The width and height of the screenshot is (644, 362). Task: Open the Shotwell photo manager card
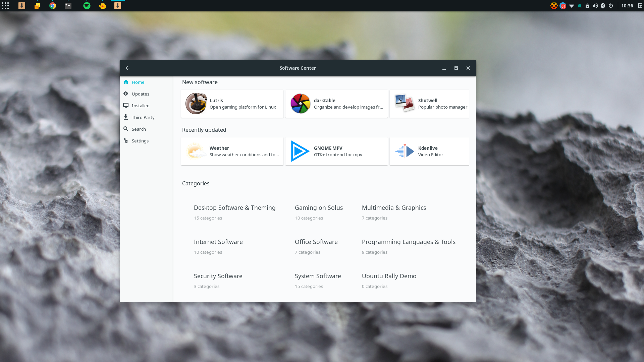tap(429, 104)
